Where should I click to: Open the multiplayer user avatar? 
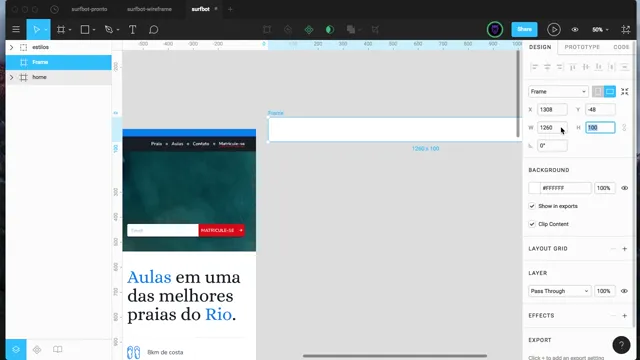495,29
